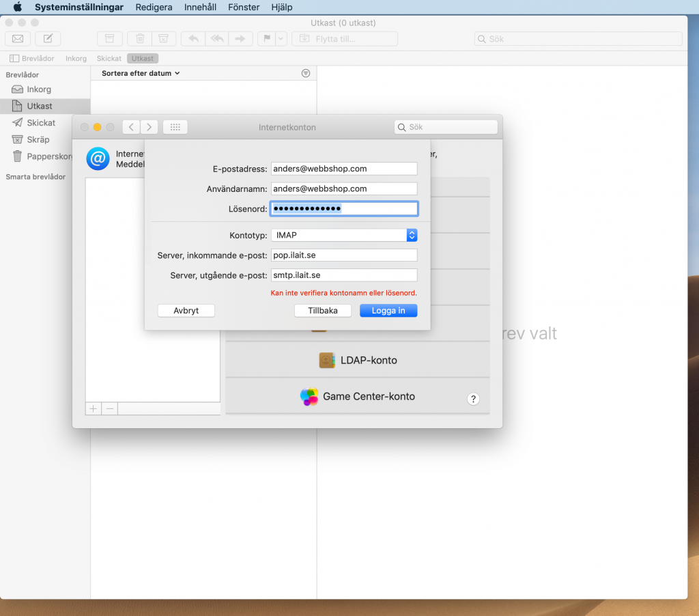Image resolution: width=699 pixels, height=616 pixels.
Task: Open Skickat mailbox in sidebar
Action: [x=45, y=123]
